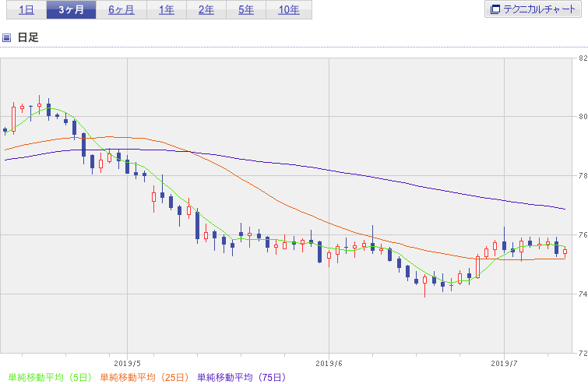
Task: Click the 72 price axis label
Action: [x=583, y=353]
